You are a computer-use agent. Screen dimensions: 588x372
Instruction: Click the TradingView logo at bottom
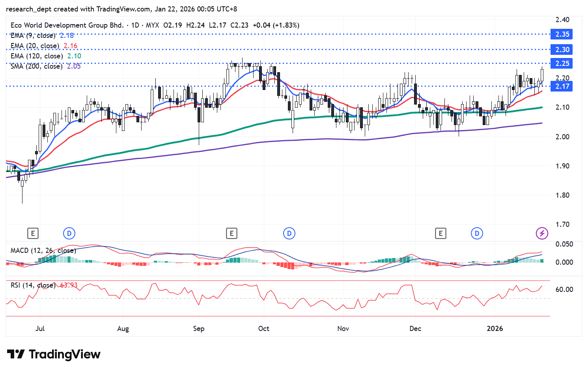point(54,354)
